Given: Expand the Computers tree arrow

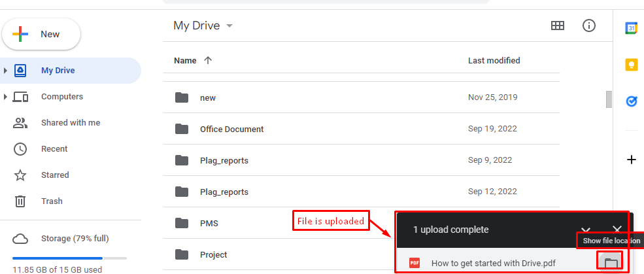Looking at the screenshot, I should pos(5,97).
